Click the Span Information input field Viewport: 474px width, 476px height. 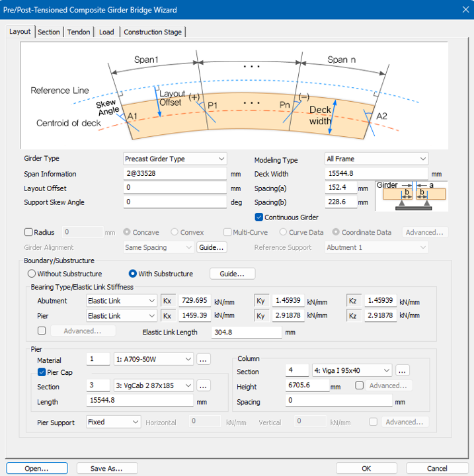pos(175,174)
